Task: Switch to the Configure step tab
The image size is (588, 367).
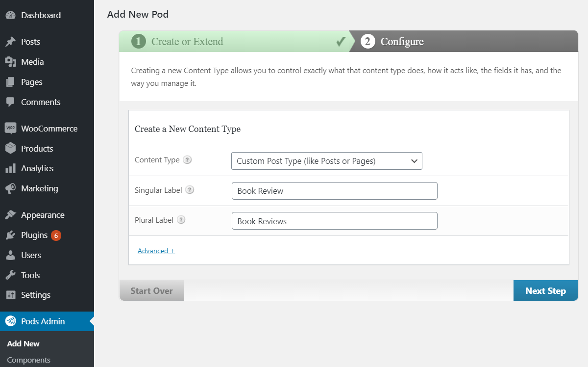Action: coord(402,42)
